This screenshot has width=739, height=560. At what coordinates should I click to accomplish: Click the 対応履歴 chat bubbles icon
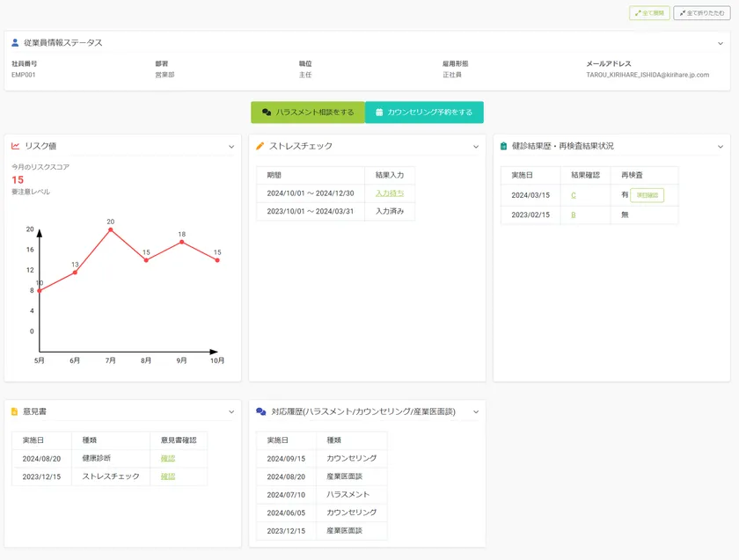point(260,411)
